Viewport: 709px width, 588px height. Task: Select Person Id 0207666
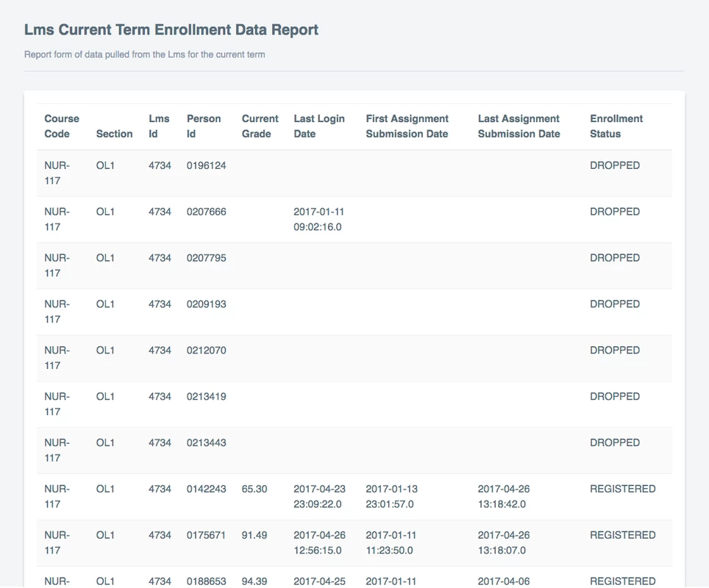coord(206,212)
